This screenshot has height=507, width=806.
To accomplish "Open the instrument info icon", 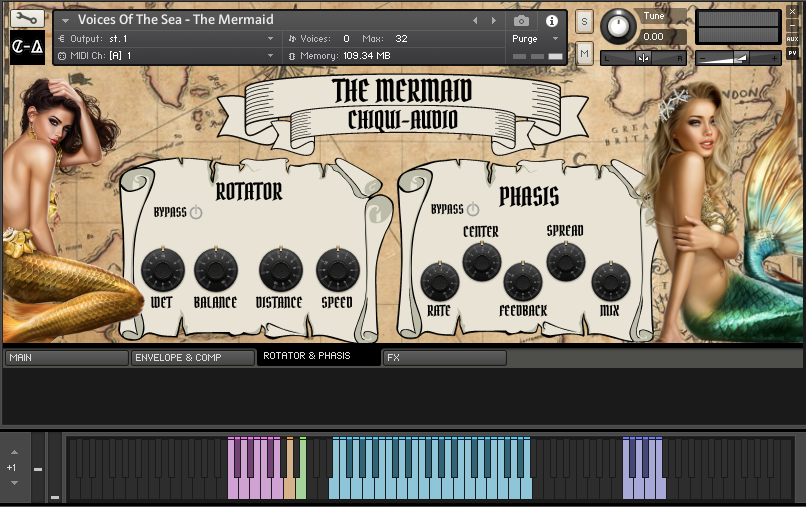I will coord(552,20).
